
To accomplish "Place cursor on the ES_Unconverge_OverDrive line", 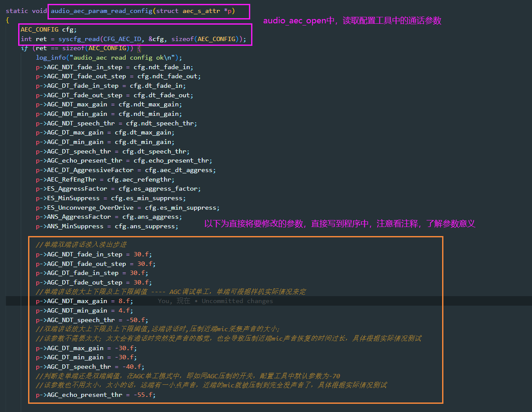I will click(x=128, y=208).
